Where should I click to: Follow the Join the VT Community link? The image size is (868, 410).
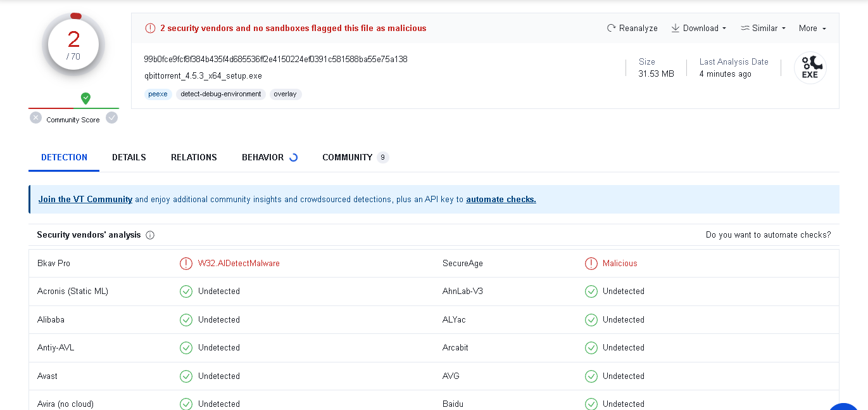[x=85, y=200]
